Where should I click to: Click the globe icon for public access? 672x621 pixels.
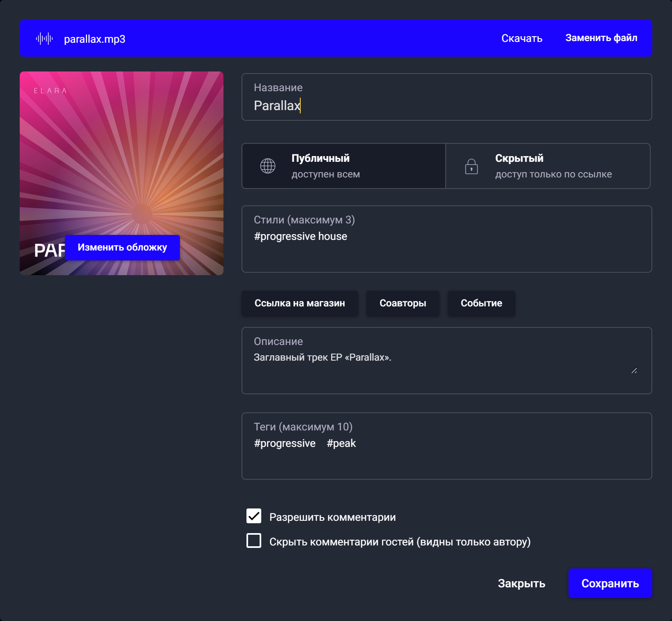tap(268, 166)
